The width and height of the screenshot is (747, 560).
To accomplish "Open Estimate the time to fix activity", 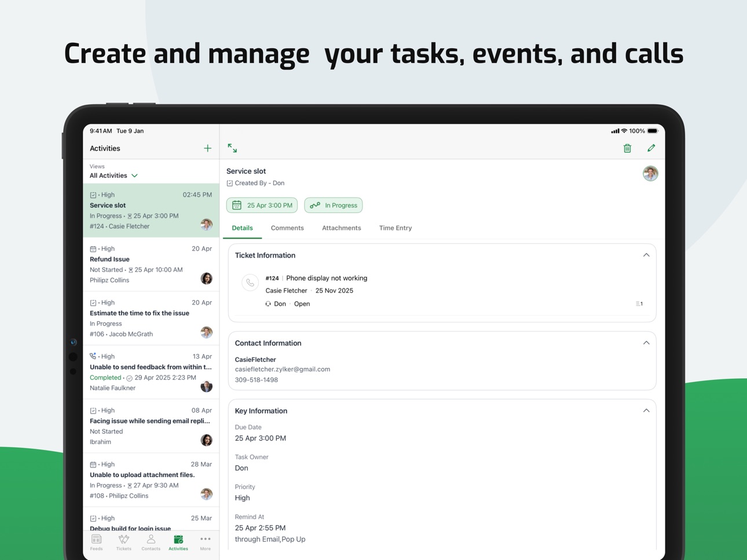I will (151, 318).
